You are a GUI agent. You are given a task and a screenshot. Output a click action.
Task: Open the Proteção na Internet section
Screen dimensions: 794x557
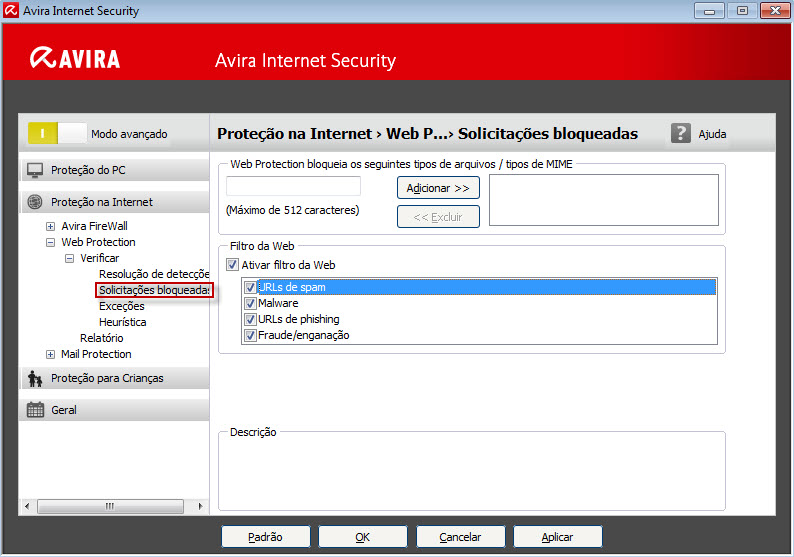point(115,202)
